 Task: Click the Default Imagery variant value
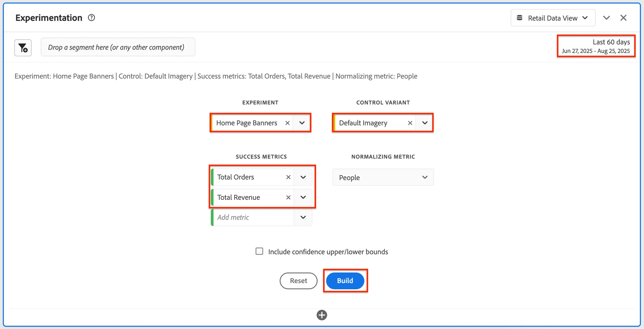[363, 123]
